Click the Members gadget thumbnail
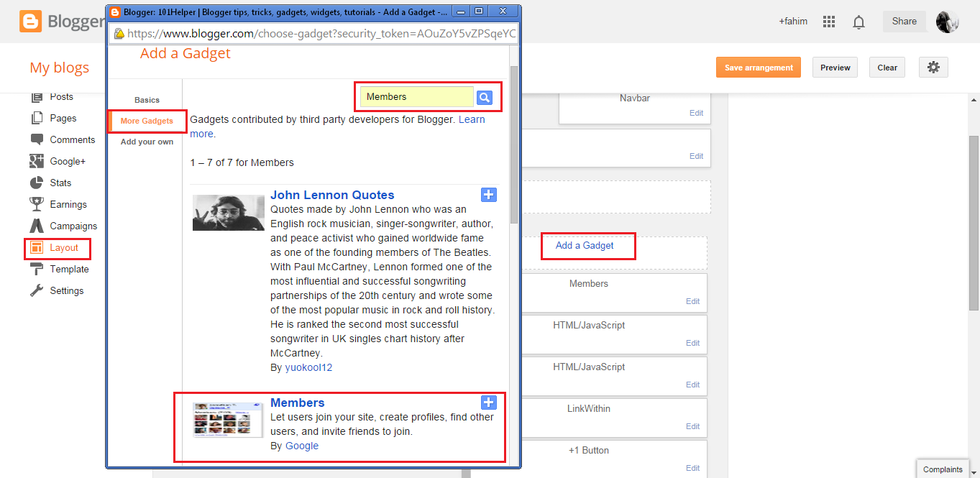Image resolution: width=980 pixels, height=478 pixels. coord(227,419)
